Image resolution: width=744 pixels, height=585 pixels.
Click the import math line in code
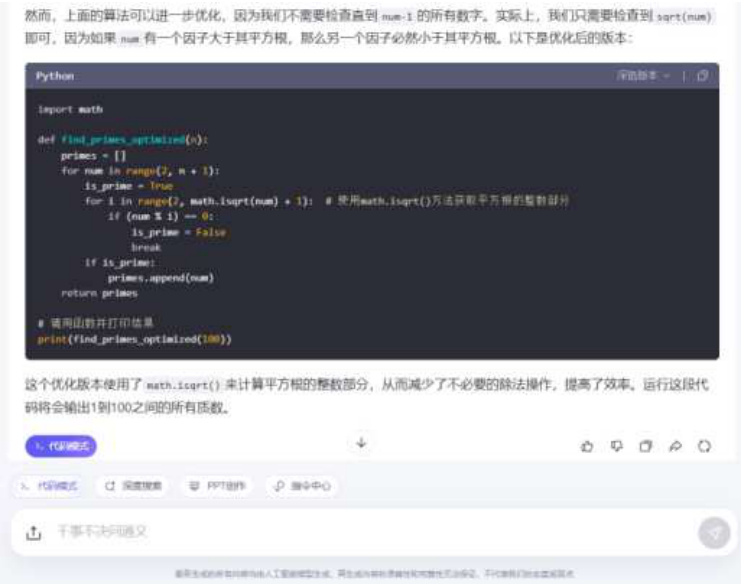pyautogui.click(x=70, y=110)
